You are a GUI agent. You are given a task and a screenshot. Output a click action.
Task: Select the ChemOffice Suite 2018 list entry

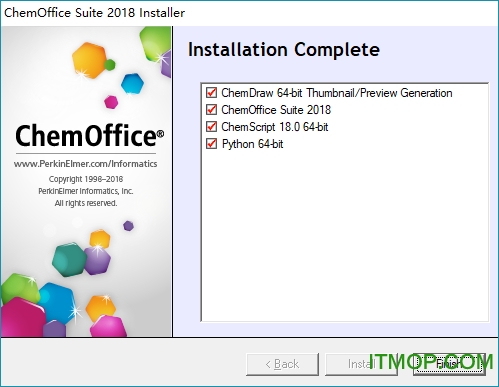(276, 110)
